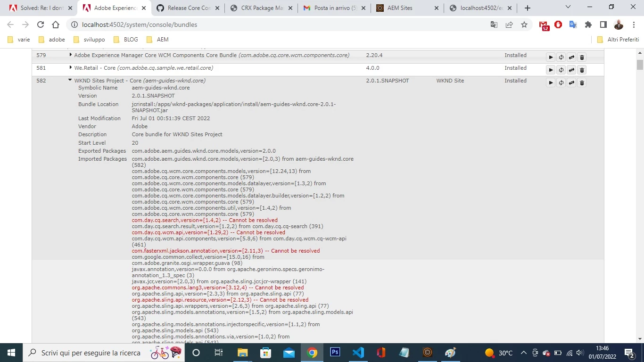Open the Windows Start menu
Screen dimensions: 644x362
(11, 353)
